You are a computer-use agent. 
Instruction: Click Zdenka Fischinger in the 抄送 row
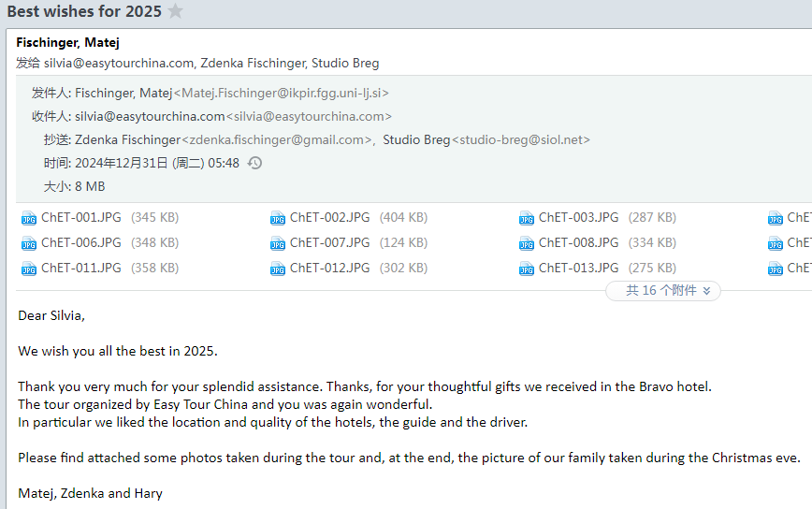click(127, 139)
